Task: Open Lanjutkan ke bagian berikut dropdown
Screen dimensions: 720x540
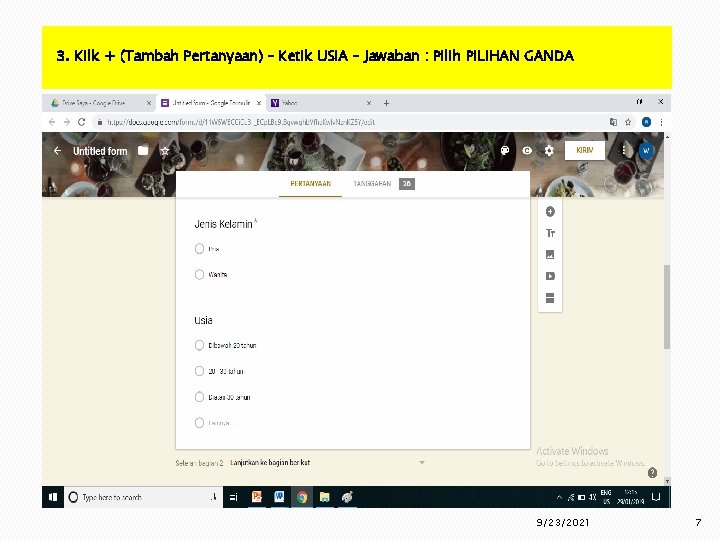Action: 327,462
